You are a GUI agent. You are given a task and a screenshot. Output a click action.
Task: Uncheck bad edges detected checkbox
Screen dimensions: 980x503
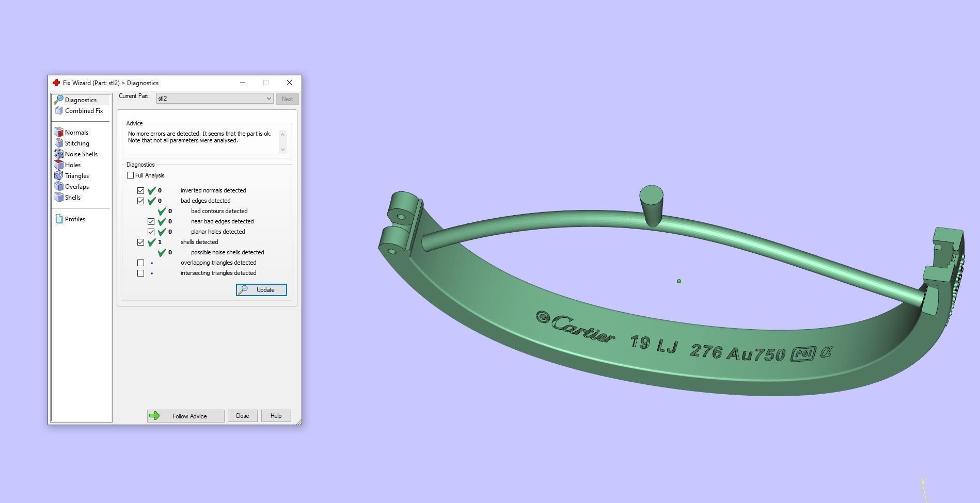[140, 201]
